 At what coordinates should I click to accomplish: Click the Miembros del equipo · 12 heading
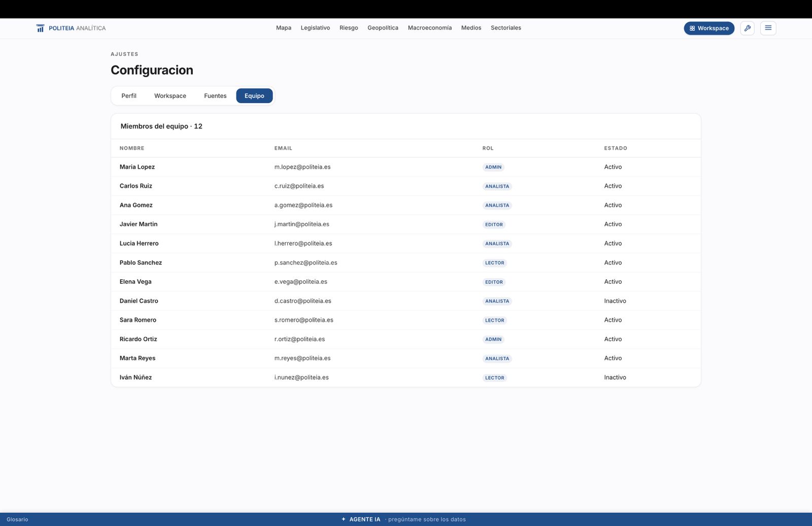click(161, 126)
